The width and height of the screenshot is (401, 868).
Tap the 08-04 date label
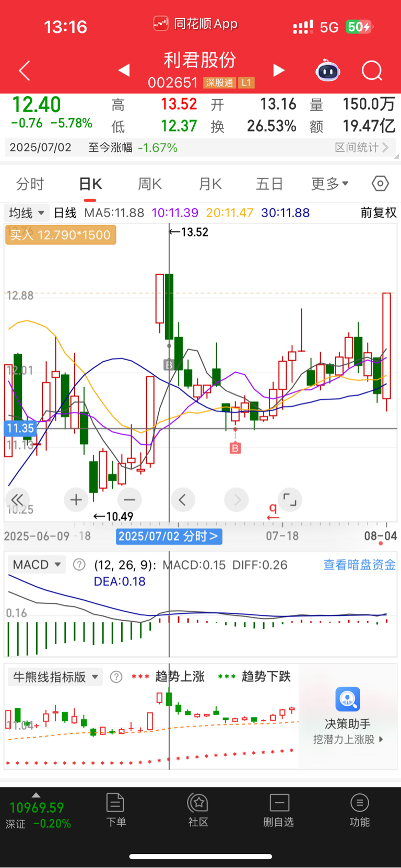pos(381,536)
